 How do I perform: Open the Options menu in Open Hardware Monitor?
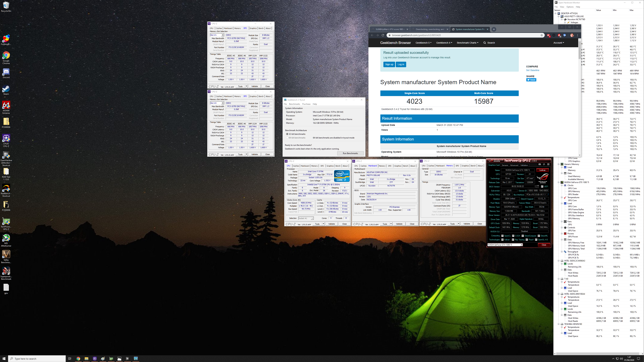(x=570, y=7)
